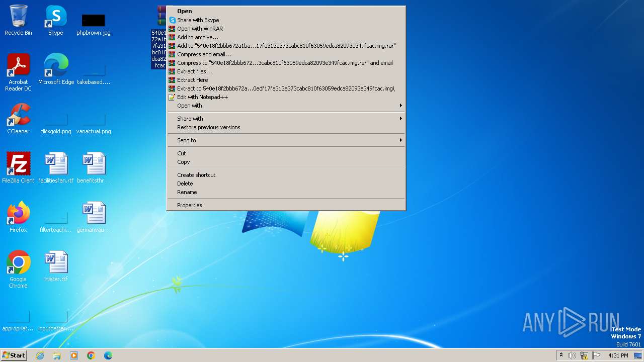This screenshot has width=644, height=362.
Task: Choose Extract to 540e18f...img\ folder entry
Action: pyautogui.click(x=286, y=88)
